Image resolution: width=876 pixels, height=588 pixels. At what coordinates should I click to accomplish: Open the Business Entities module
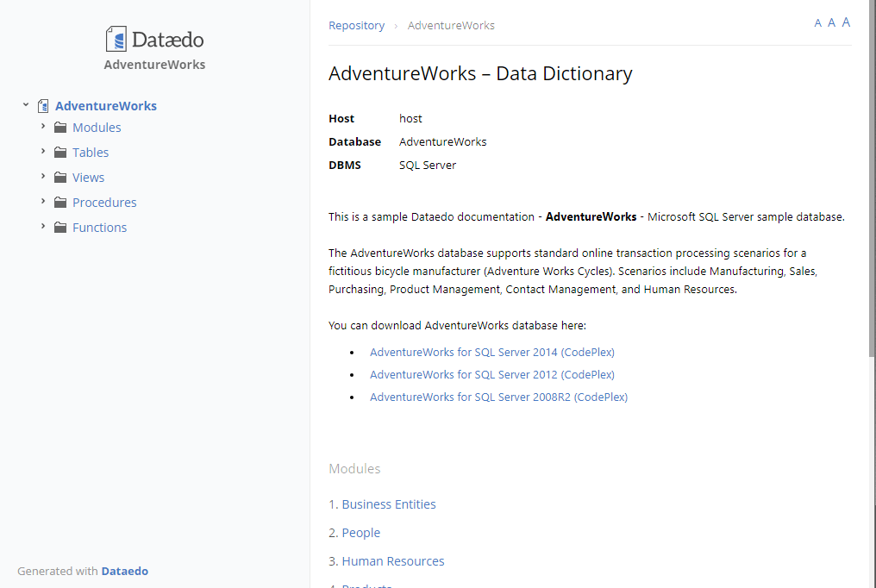(x=389, y=504)
